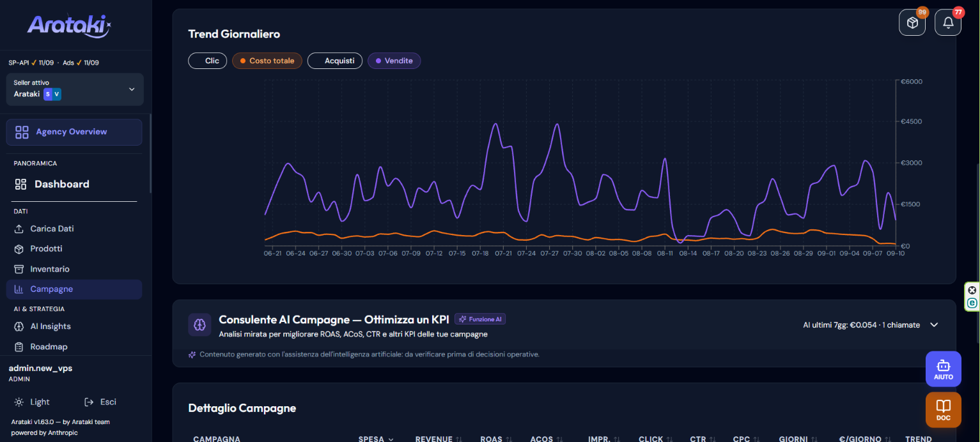Close the floating widget with the X icon
Image resolution: width=980 pixels, height=442 pixels.
pyautogui.click(x=972, y=290)
